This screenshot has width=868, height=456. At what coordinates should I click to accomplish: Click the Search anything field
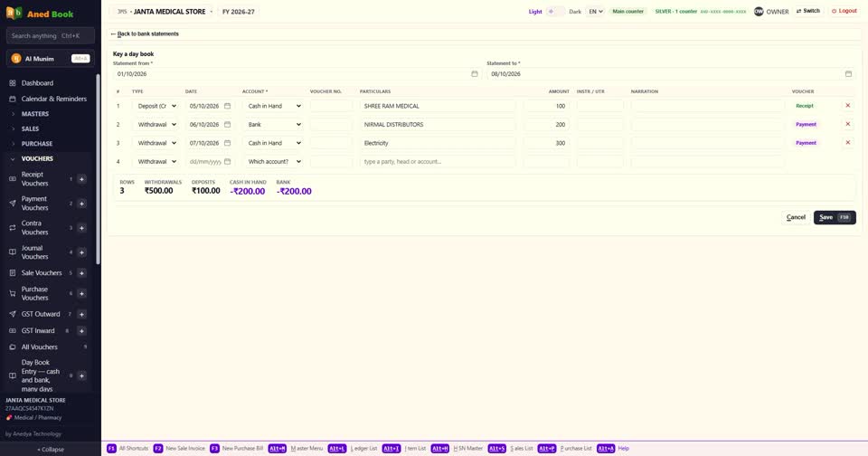[x=51, y=35]
